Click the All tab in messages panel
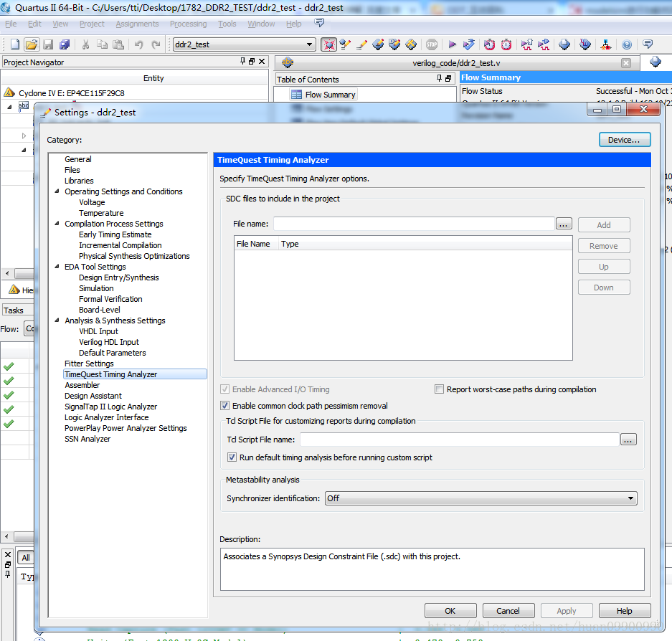672x641 pixels. coord(26,557)
